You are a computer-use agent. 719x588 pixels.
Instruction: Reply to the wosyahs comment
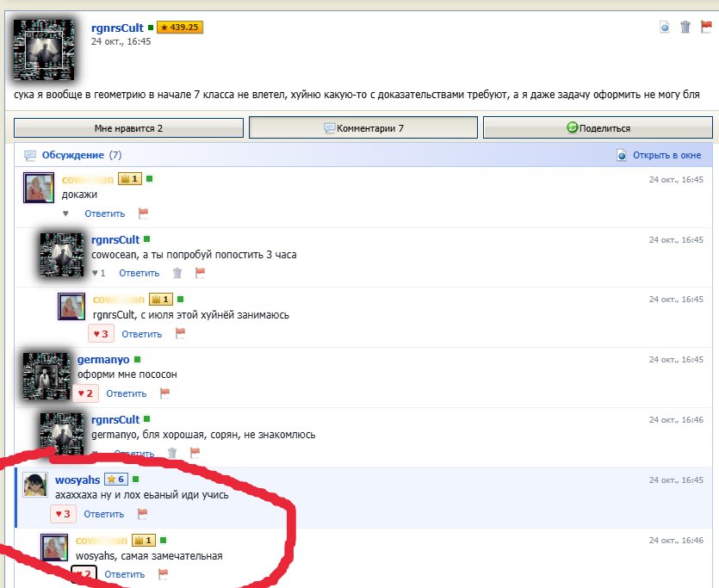pyautogui.click(x=103, y=514)
